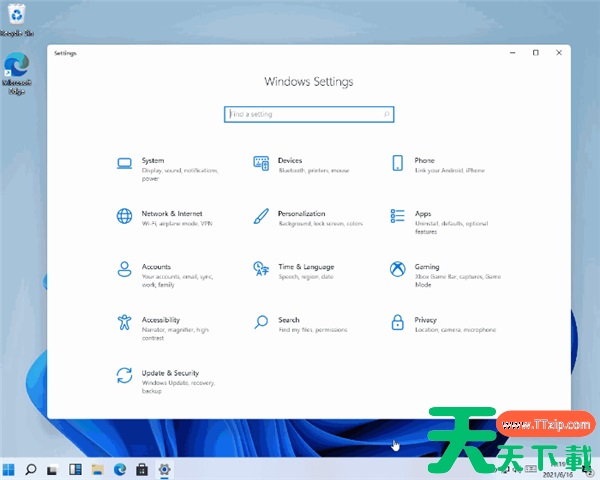Open Microsoft Store from the taskbar
Viewport: 600px width, 480px height.
142,469
